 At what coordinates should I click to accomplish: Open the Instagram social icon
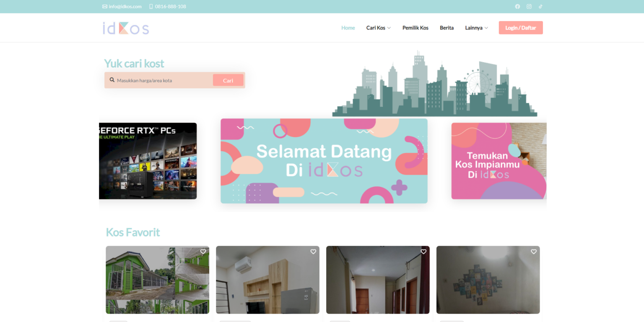[529, 6]
